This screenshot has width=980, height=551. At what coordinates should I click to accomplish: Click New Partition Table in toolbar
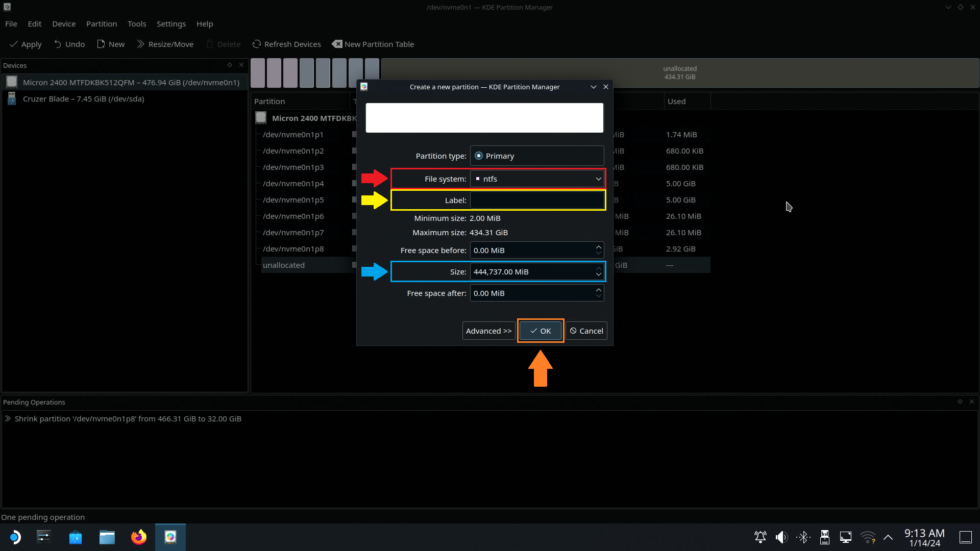(x=373, y=44)
